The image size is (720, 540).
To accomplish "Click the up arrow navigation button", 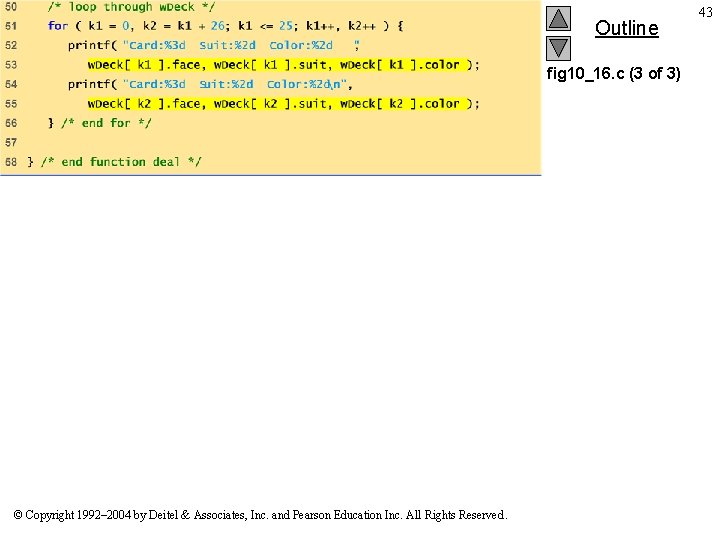I will click(558, 18).
